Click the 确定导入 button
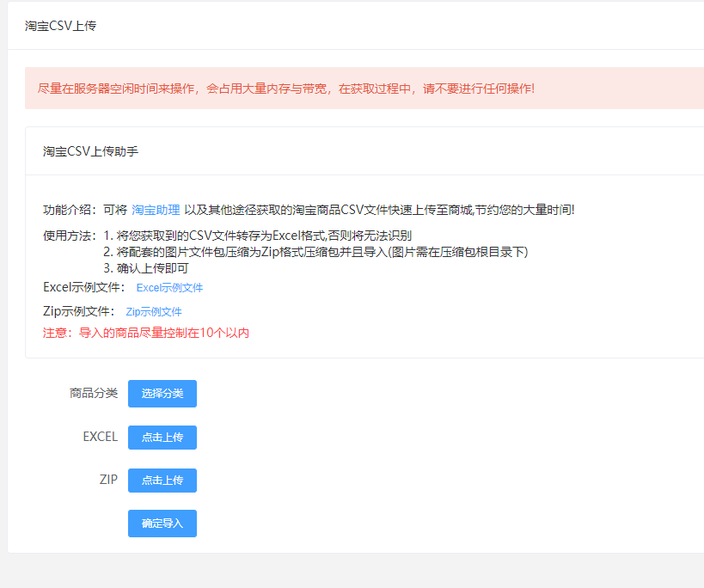The image size is (704, 588). tap(162, 524)
